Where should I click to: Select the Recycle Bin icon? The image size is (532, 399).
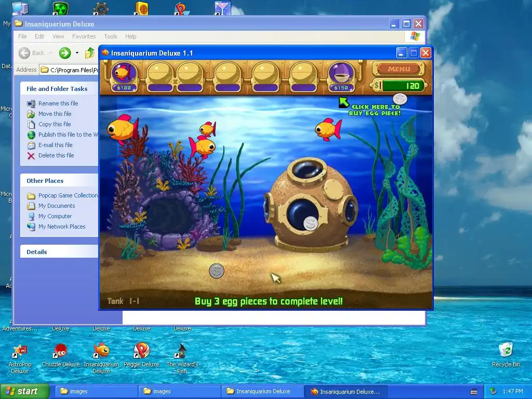506,354
